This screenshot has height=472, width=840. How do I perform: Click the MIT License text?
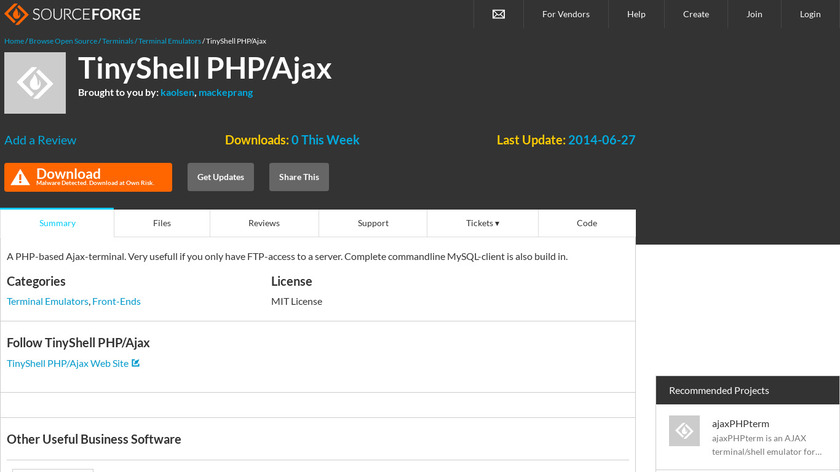296,301
